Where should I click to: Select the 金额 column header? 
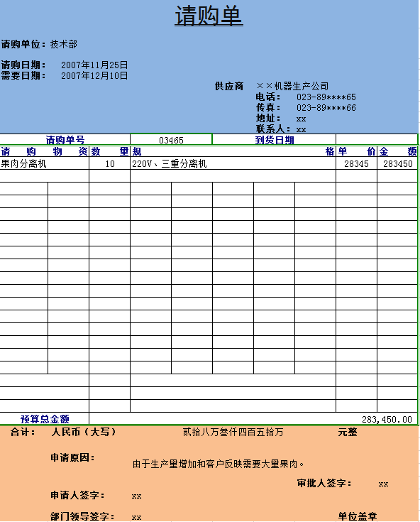tap(397, 151)
